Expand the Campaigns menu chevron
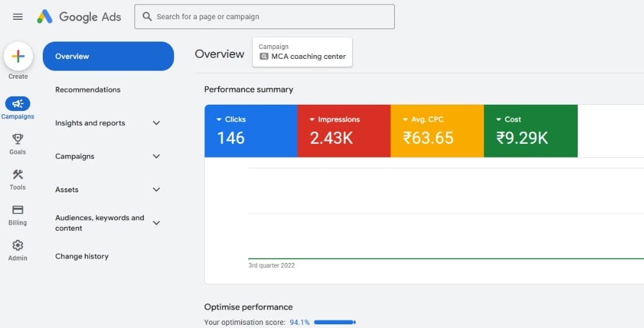Viewport: 644px width, 328px height. click(x=156, y=156)
